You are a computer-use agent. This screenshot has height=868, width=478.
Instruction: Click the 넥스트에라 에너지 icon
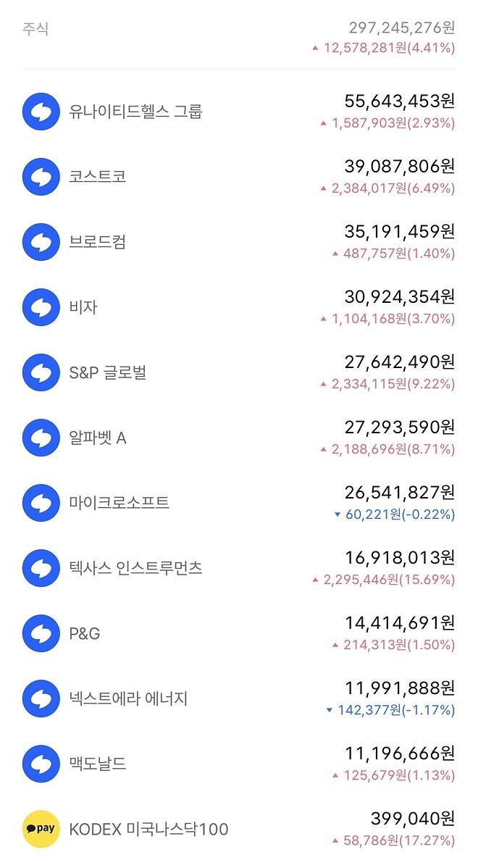(41, 698)
